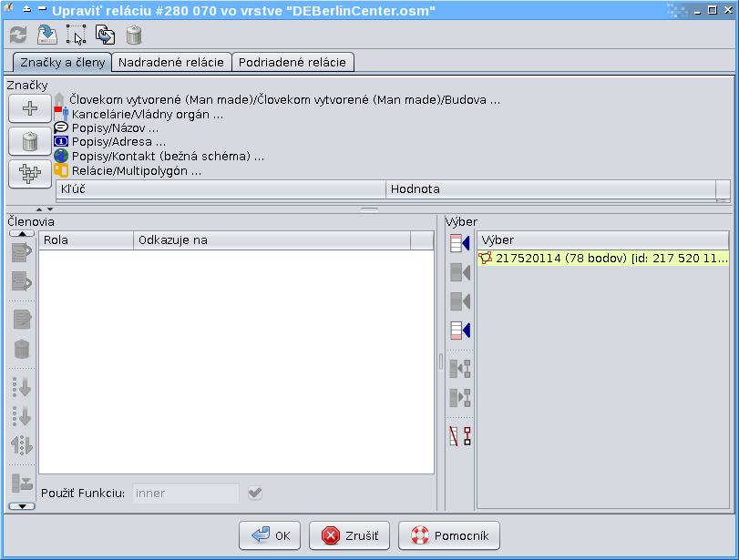The image size is (739, 560).
Task: Click the Použiť Funkciu role input field
Action: coord(186,494)
